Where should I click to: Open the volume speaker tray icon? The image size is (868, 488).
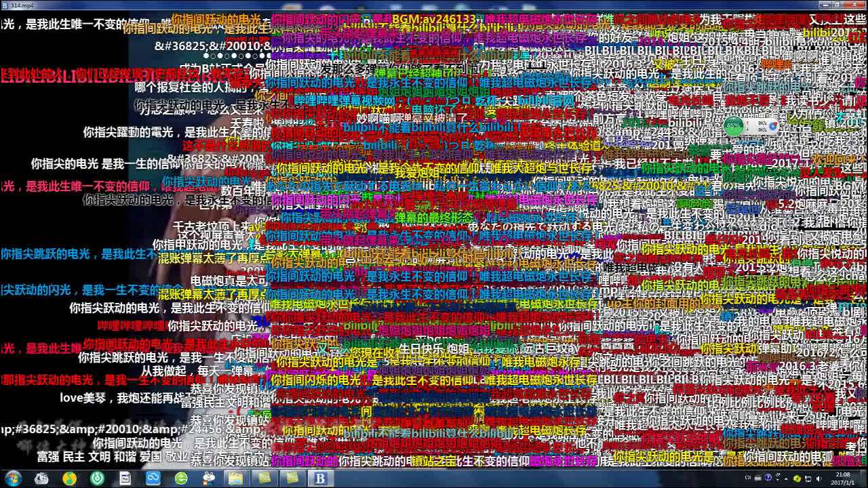pyautogui.click(x=818, y=479)
